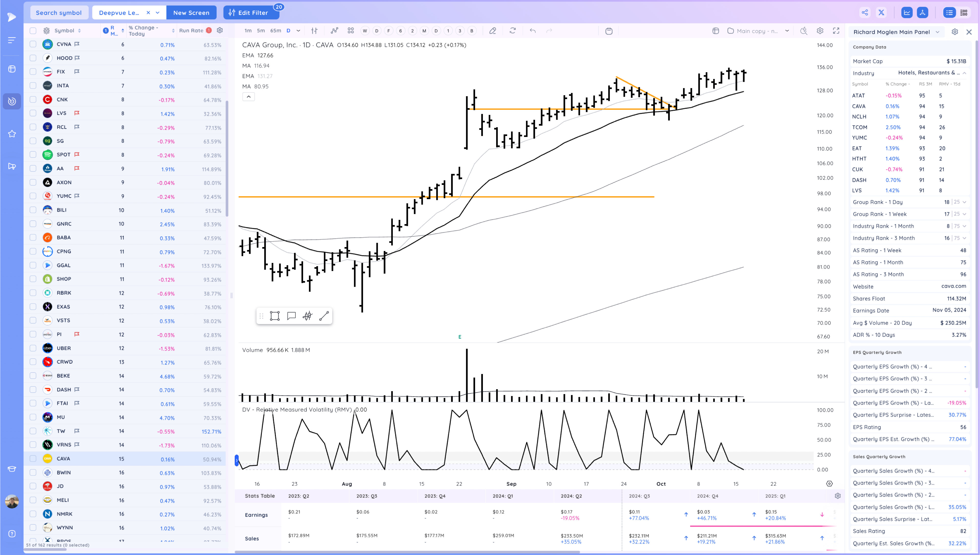
Task: Tick the checkbox next to CAVA row
Action: (x=33, y=458)
